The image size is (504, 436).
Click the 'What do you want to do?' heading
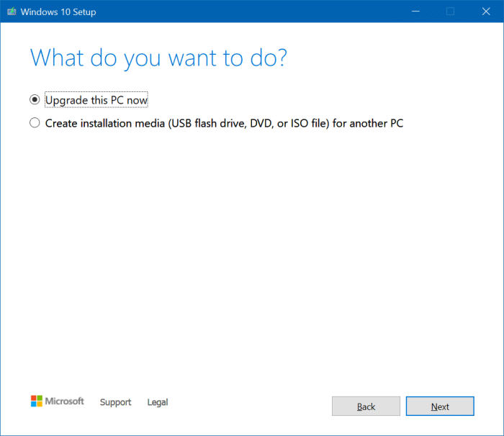pos(158,58)
